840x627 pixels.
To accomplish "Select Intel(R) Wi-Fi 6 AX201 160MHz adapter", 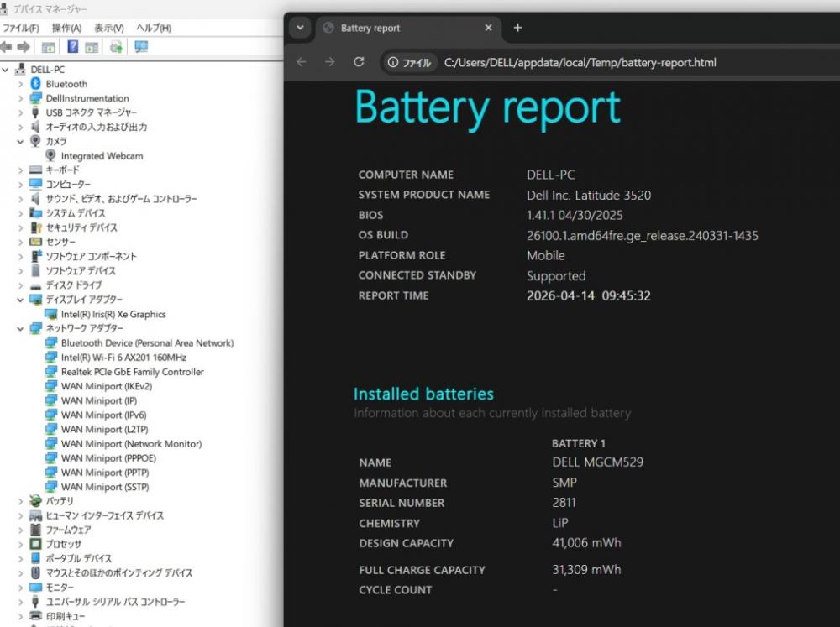I will pyautogui.click(x=123, y=358).
